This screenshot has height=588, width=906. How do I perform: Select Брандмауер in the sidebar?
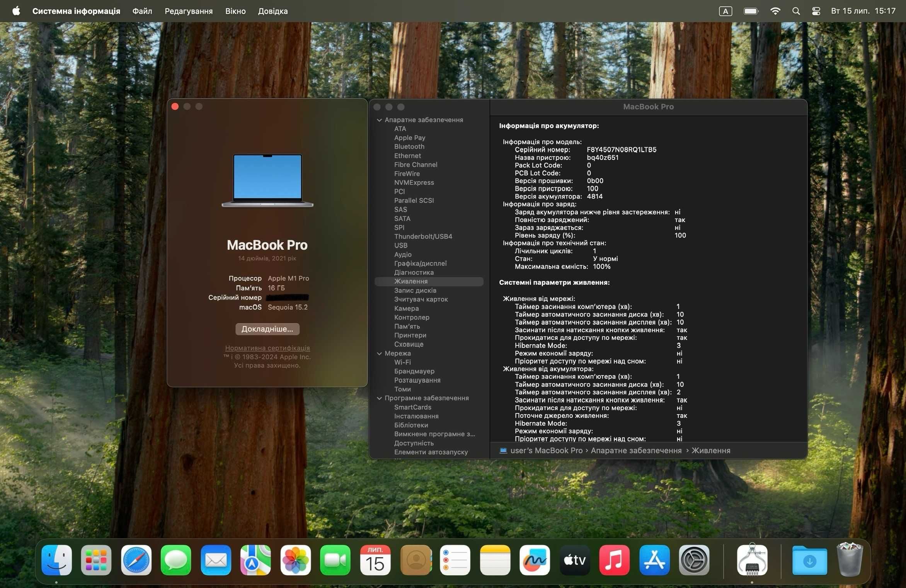[x=414, y=371]
